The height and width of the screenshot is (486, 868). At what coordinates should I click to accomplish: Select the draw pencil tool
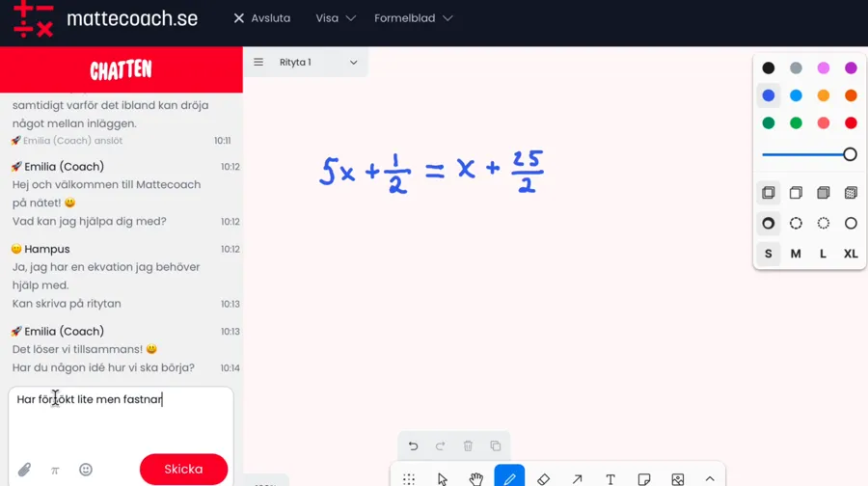pyautogui.click(x=509, y=477)
